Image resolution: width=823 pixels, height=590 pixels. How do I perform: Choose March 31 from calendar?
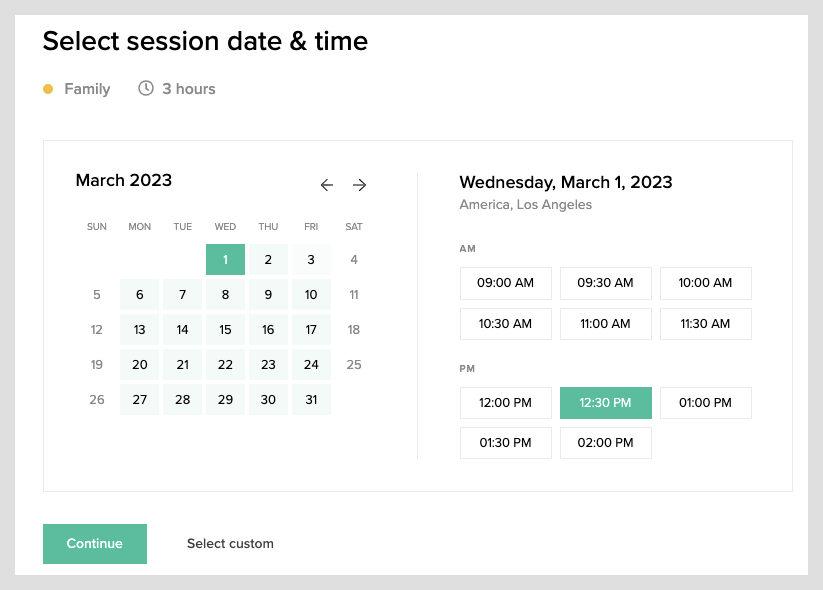click(311, 399)
